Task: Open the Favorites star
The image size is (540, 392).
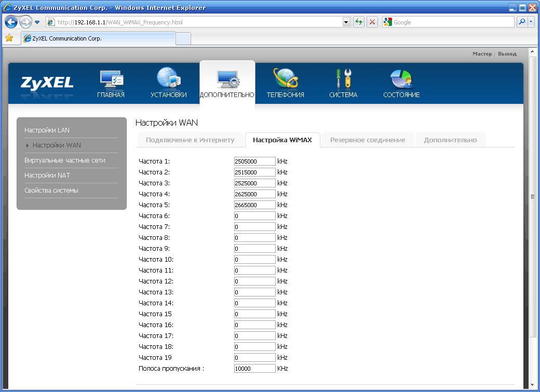Action: 9,38
